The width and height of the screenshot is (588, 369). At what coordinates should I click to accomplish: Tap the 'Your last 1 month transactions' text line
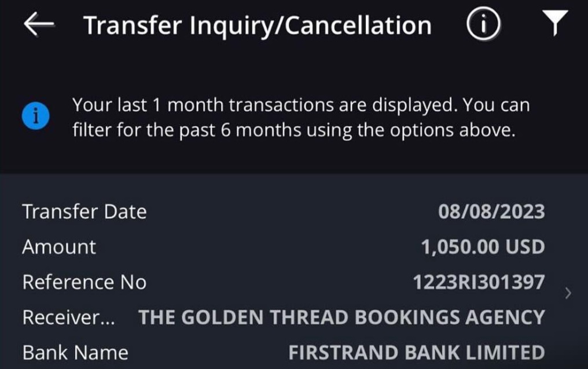300,106
